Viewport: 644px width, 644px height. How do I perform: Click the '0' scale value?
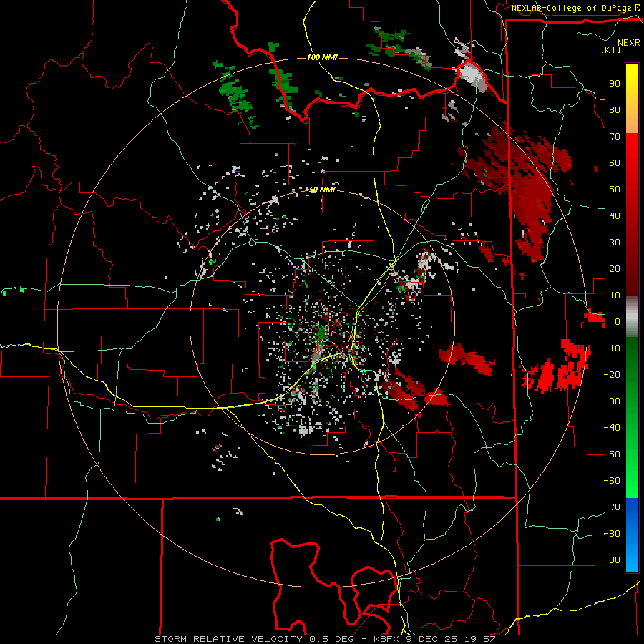tap(618, 322)
